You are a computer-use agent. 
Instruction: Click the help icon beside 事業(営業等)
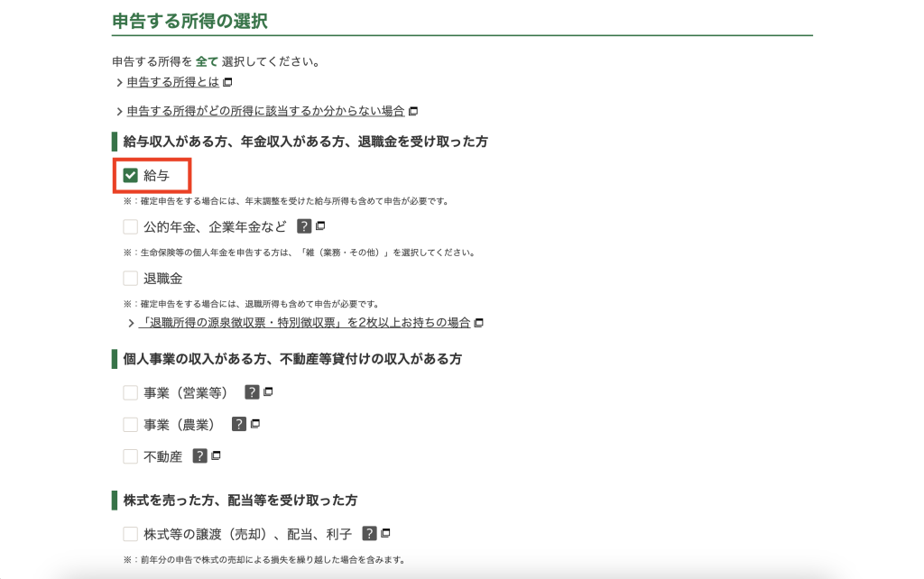point(252,392)
